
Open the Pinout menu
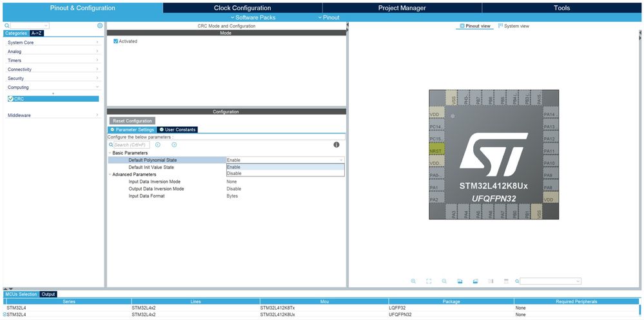[329, 17]
